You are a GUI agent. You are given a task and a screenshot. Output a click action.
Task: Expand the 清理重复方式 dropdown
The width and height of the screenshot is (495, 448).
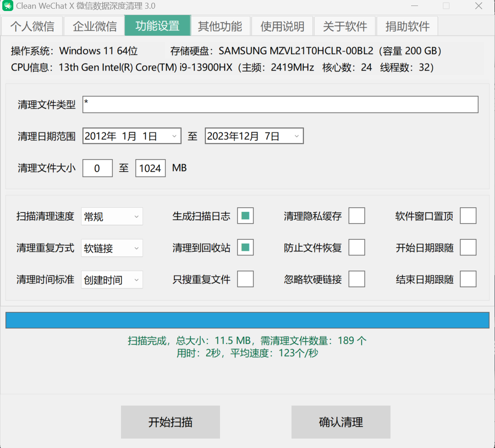(x=112, y=248)
